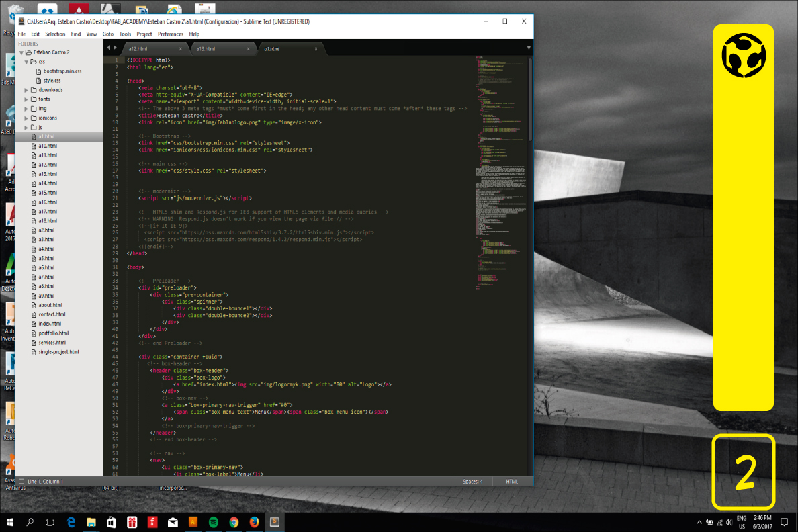
Task: Click the battery power tray icon
Action: point(709,523)
